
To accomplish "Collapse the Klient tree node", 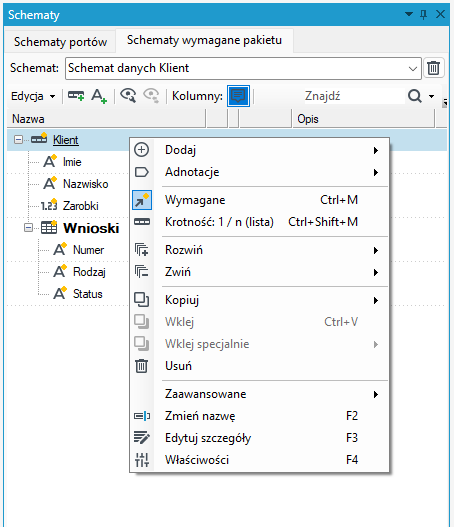I will [18, 139].
